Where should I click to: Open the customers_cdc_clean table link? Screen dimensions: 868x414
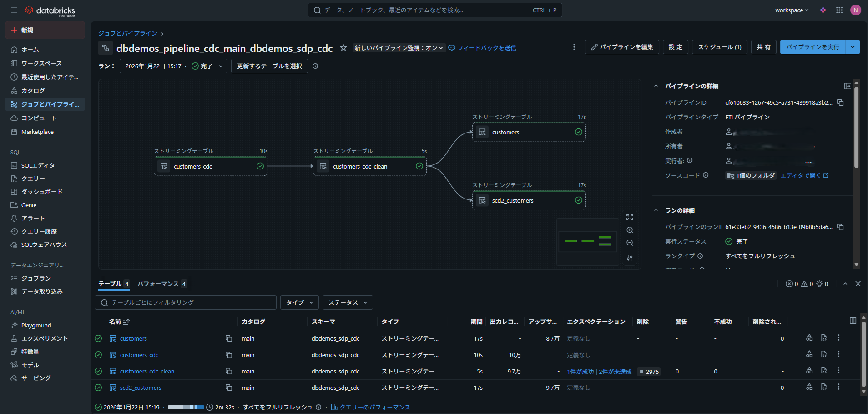point(146,371)
